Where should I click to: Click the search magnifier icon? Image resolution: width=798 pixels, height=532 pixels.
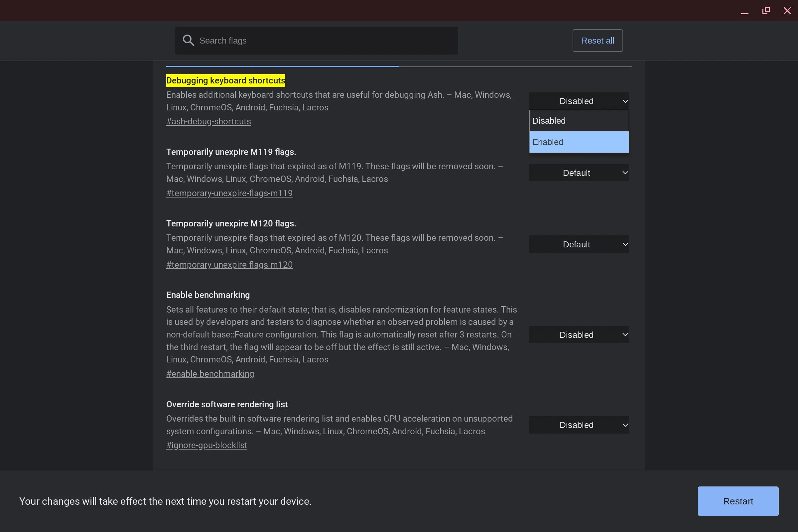point(189,40)
